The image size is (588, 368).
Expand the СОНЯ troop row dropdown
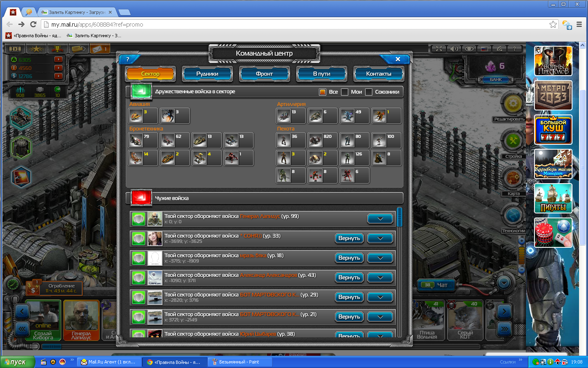coord(380,238)
